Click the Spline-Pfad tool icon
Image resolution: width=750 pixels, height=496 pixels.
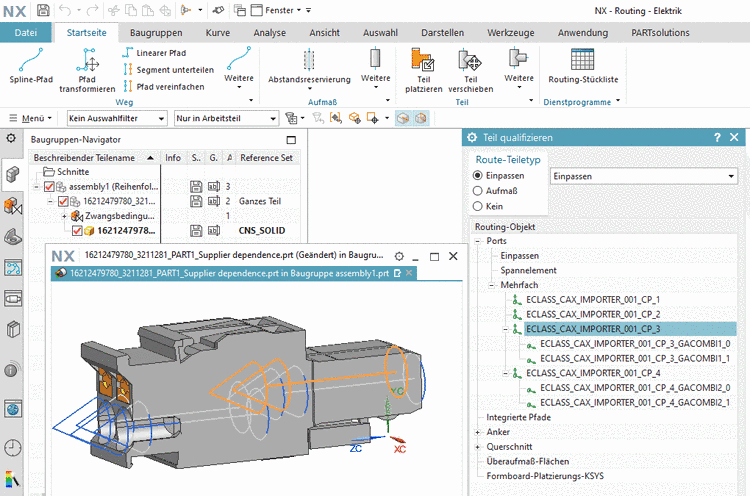coord(29,59)
